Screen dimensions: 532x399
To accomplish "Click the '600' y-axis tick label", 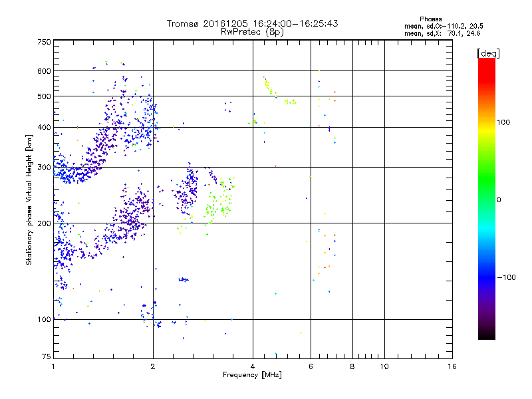I will click(x=44, y=71).
